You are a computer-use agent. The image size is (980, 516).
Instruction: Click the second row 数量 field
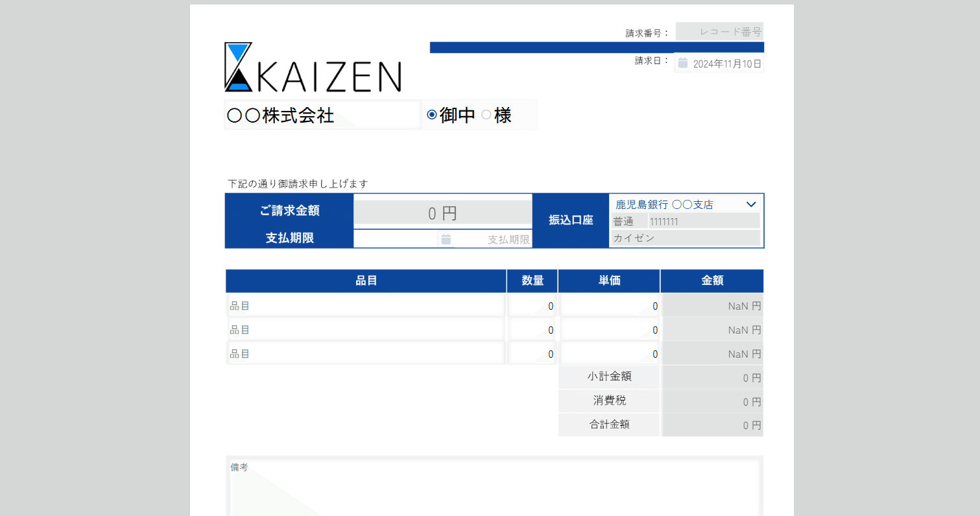point(532,330)
